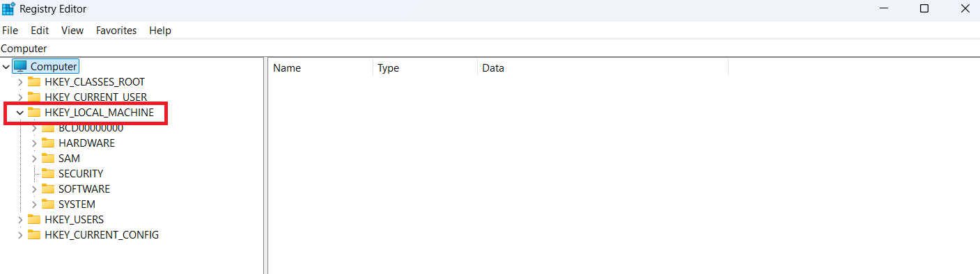Click the Type column header

click(425, 68)
